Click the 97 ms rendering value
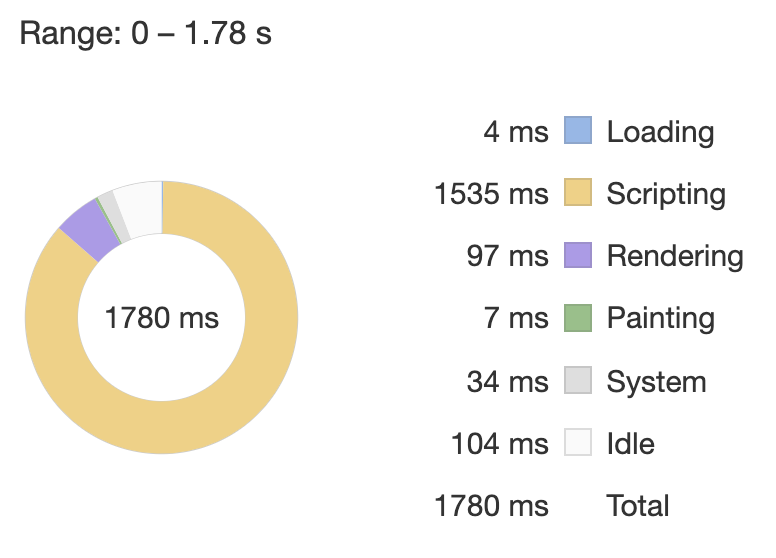The width and height of the screenshot is (776, 558). 507,257
